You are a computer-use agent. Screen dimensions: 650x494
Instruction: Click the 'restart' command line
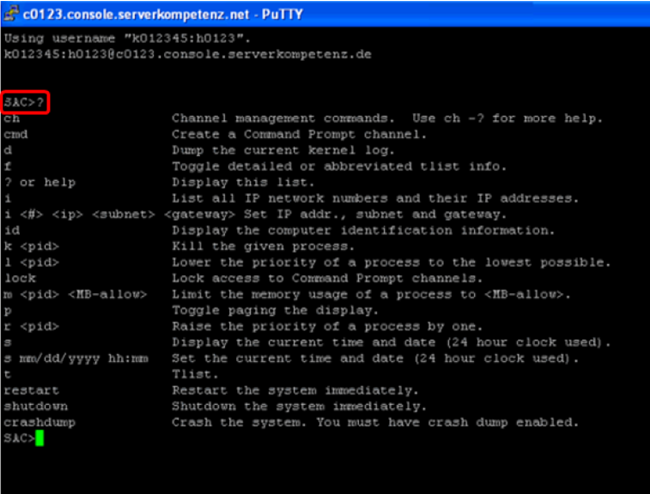(x=31, y=390)
